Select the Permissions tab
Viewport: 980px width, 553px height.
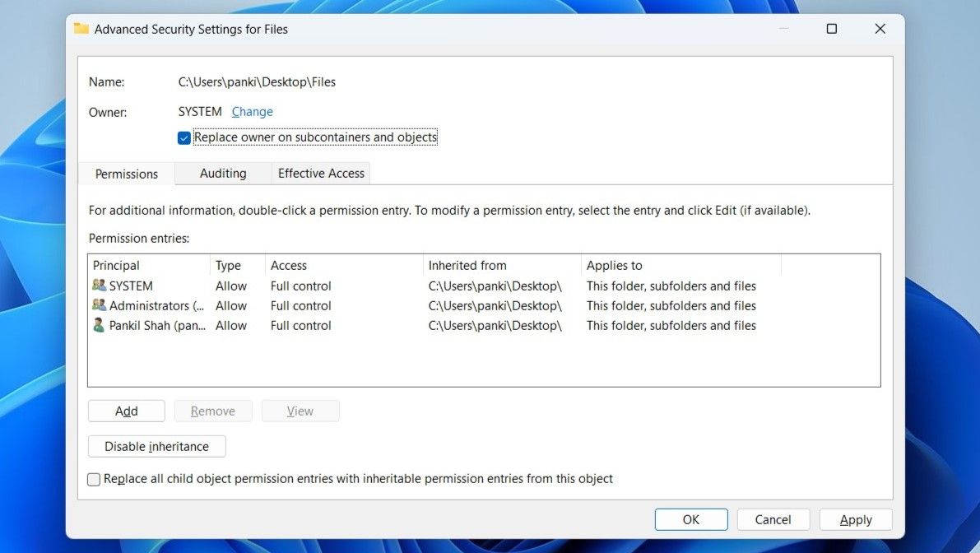click(125, 174)
